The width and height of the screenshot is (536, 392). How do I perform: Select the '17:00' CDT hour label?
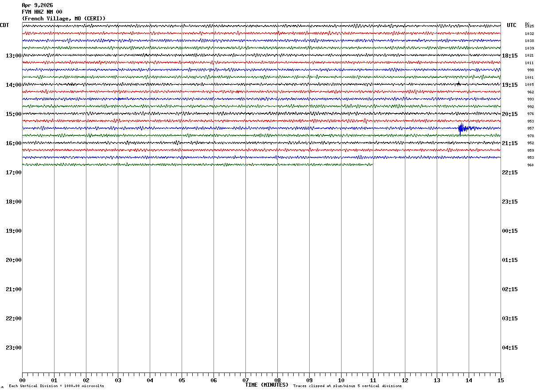click(x=14, y=173)
